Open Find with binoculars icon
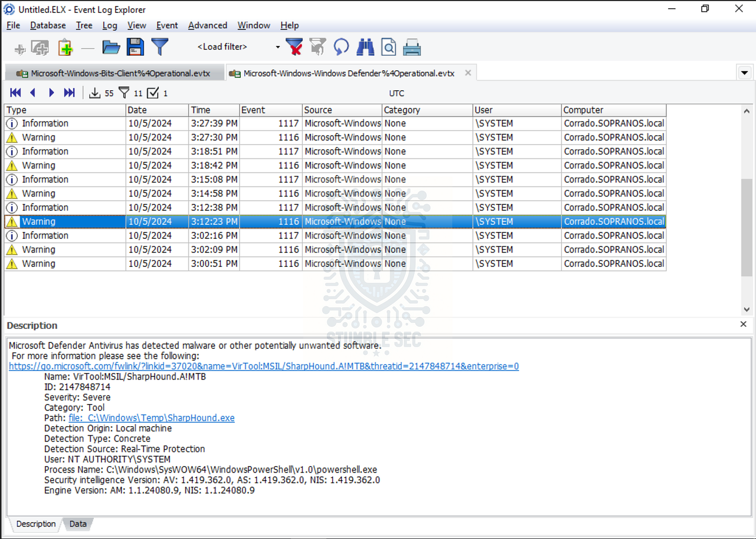 click(366, 47)
